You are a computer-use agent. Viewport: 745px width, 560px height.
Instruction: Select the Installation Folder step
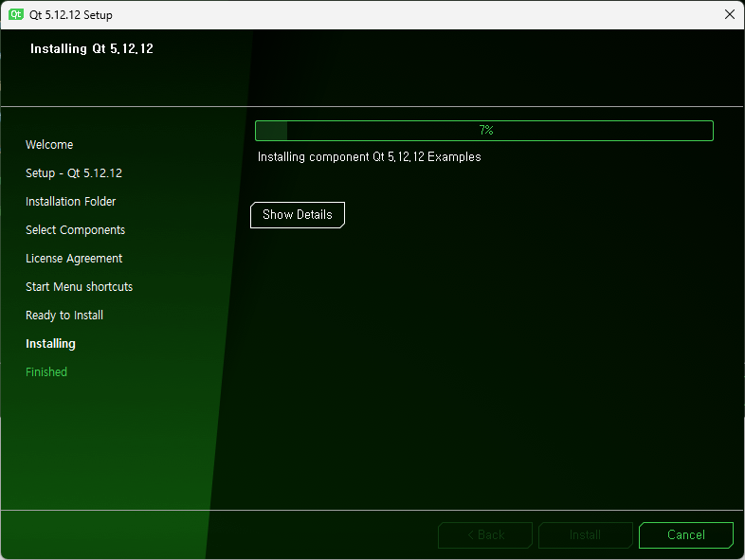[x=71, y=202]
